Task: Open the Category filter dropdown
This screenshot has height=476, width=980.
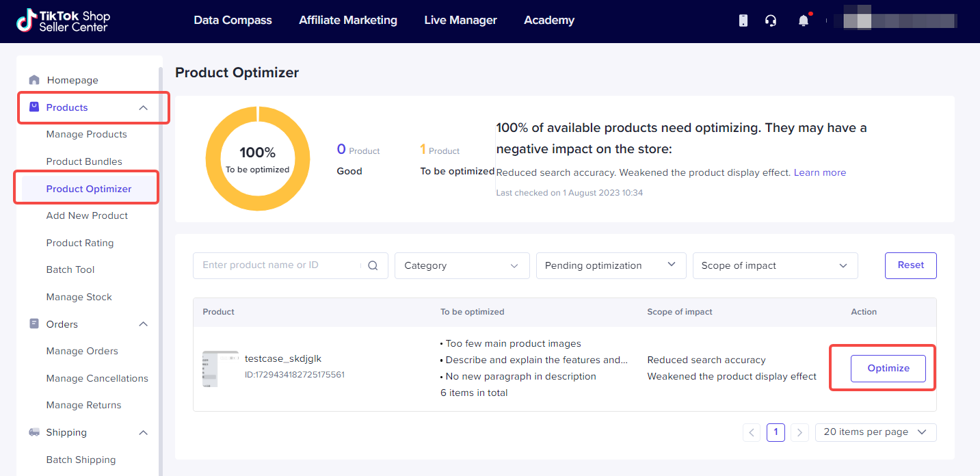Action: [x=462, y=266]
